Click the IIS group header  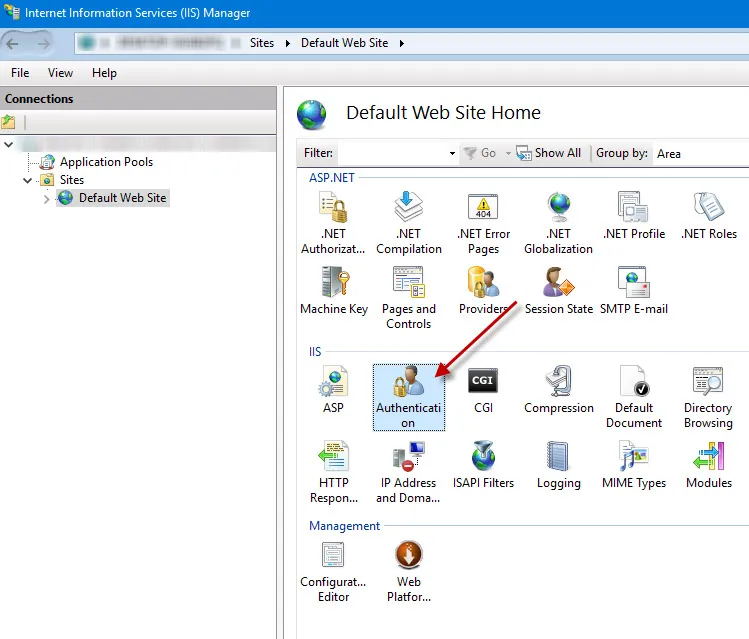click(315, 351)
